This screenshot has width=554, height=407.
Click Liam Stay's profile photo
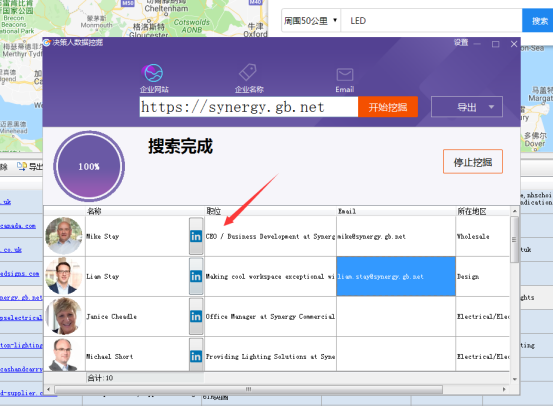[64, 276]
